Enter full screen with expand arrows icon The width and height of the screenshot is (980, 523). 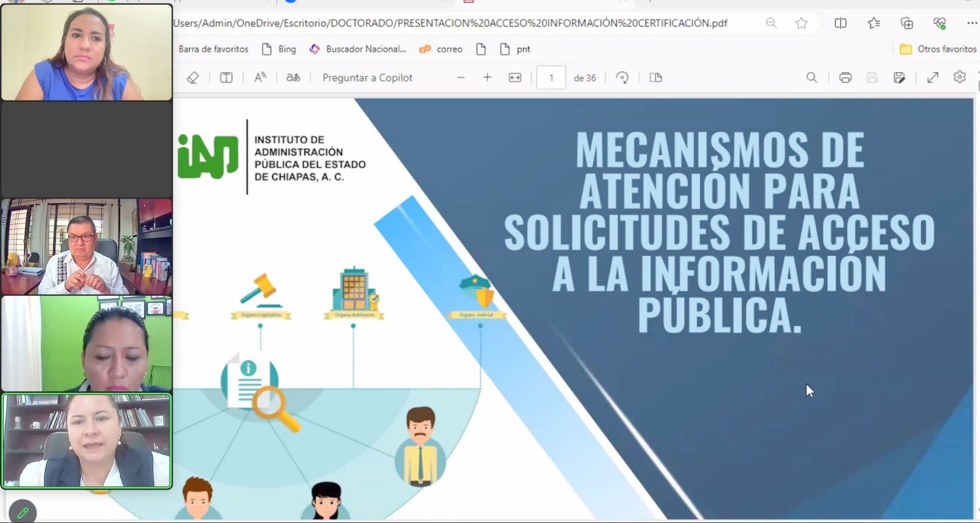[933, 78]
